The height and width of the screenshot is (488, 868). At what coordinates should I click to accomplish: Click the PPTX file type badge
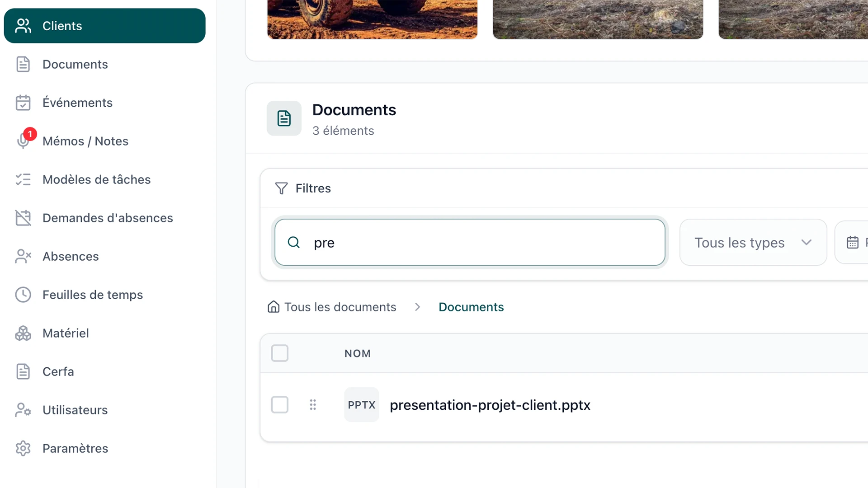click(362, 405)
